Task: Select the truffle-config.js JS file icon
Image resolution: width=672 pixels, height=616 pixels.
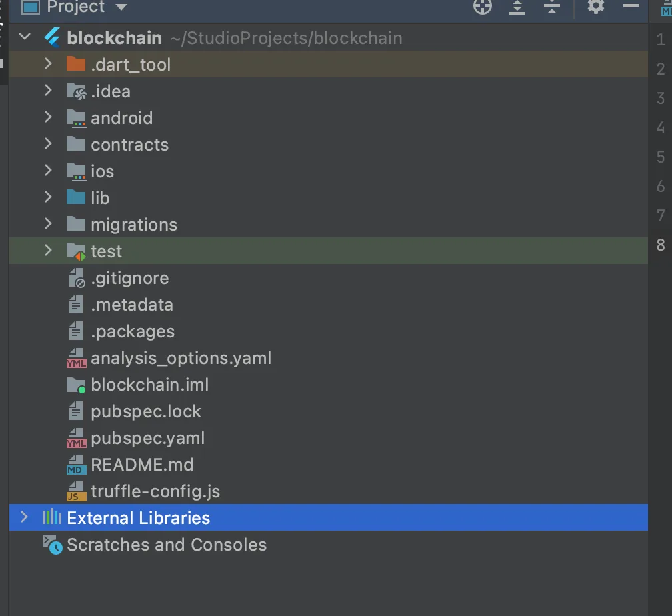Action: (x=76, y=491)
